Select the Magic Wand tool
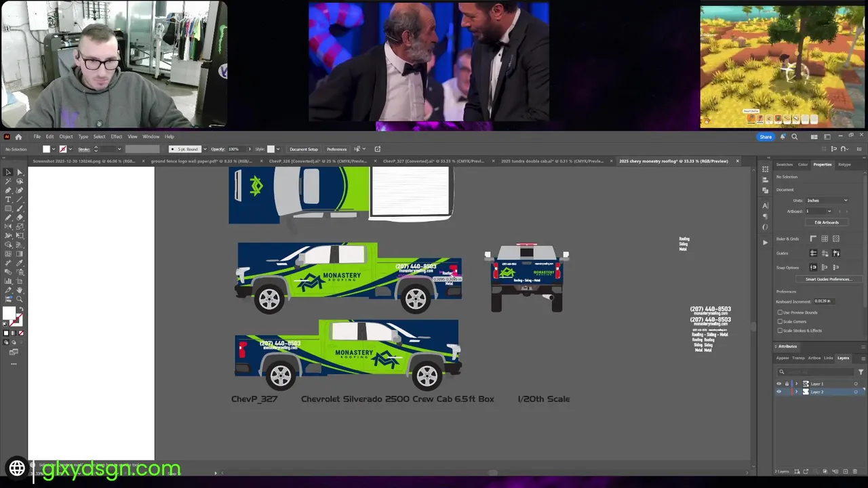Viewport: 868px width, 488px height. [x=8, y=182]
